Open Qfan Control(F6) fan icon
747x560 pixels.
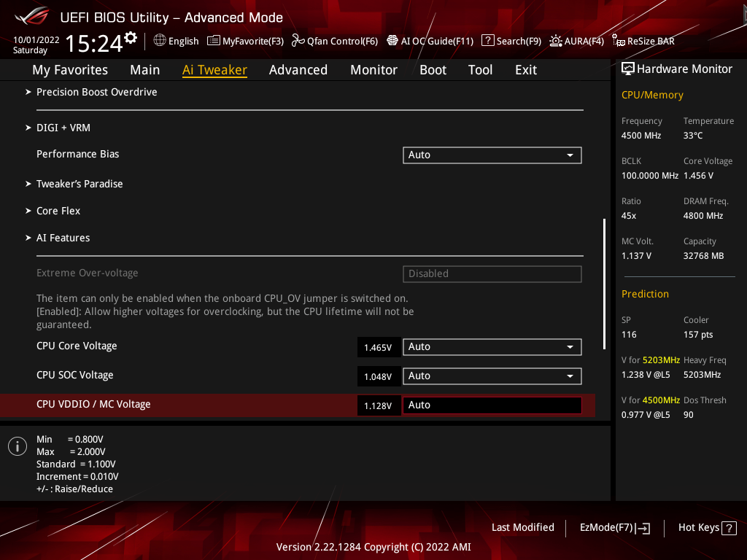298,41
